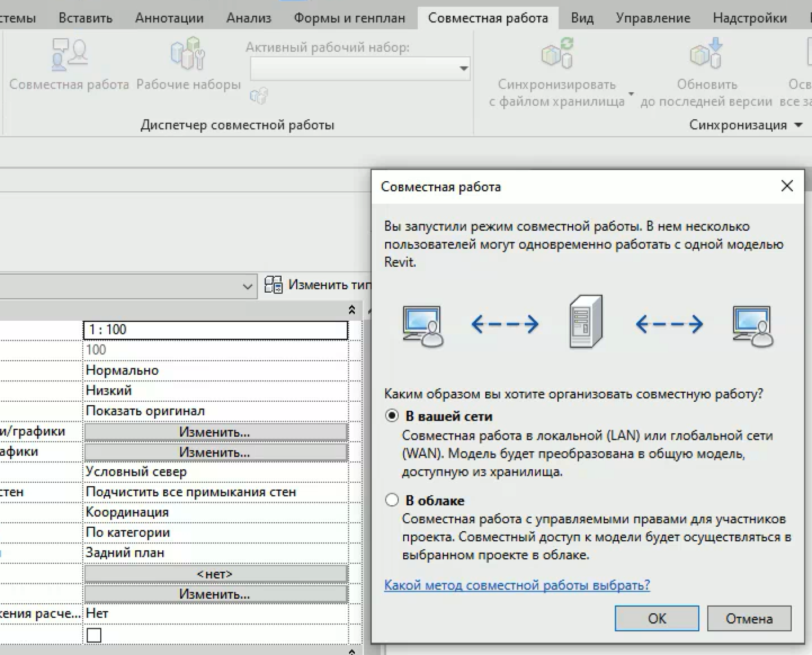Click Изменить button in афики row
812x655 pixels.
tap(215, 452)
